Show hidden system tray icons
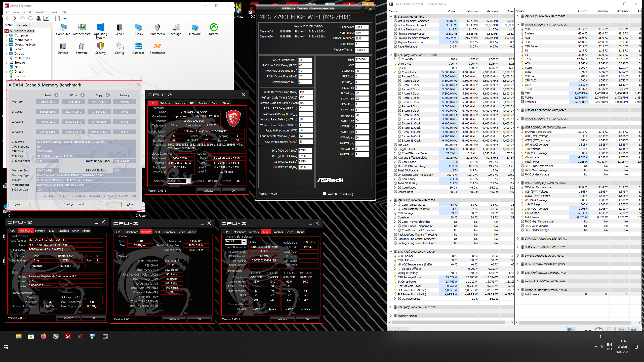This screenshot has width=644, height=362. [596, 346]
